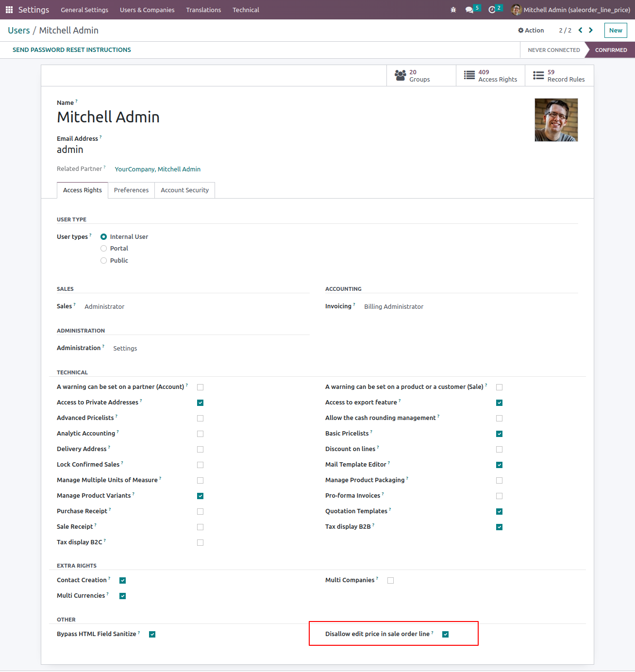Open the Groups stat icon
Screen dimensions: 635x672
pyautogui.click(x=401, y=75)
